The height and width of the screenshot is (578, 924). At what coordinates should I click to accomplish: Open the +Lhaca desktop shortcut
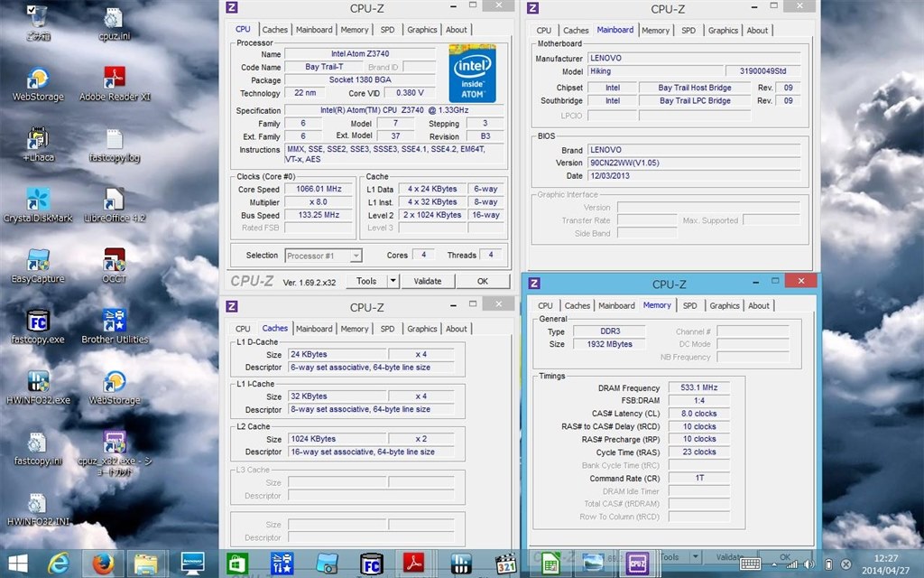click(x=38, y=144)
